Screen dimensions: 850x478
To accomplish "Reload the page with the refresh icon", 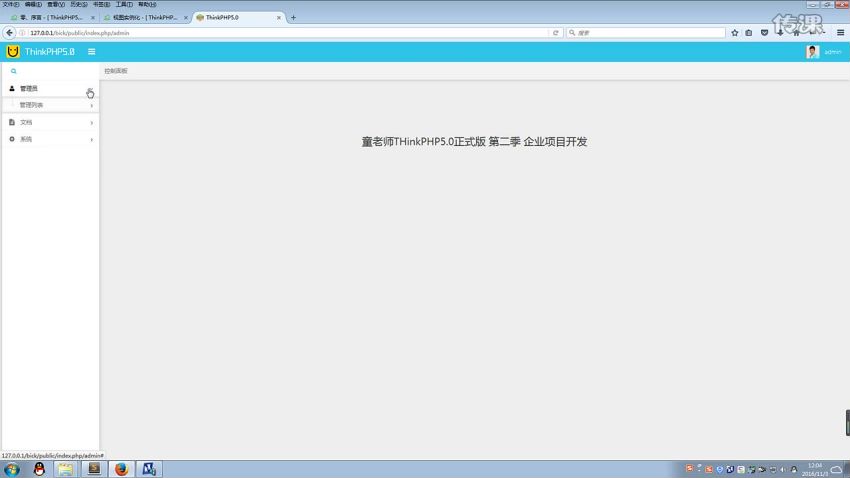I will tap(556, 33).
